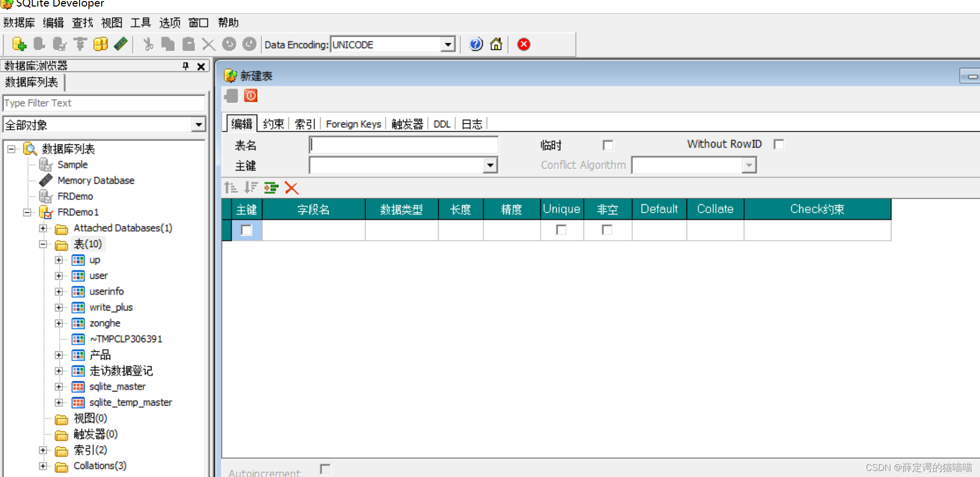The height and width of the screenshot is (477, 980).
Task: Click the 表名 table name input
Action: point(404,145)
